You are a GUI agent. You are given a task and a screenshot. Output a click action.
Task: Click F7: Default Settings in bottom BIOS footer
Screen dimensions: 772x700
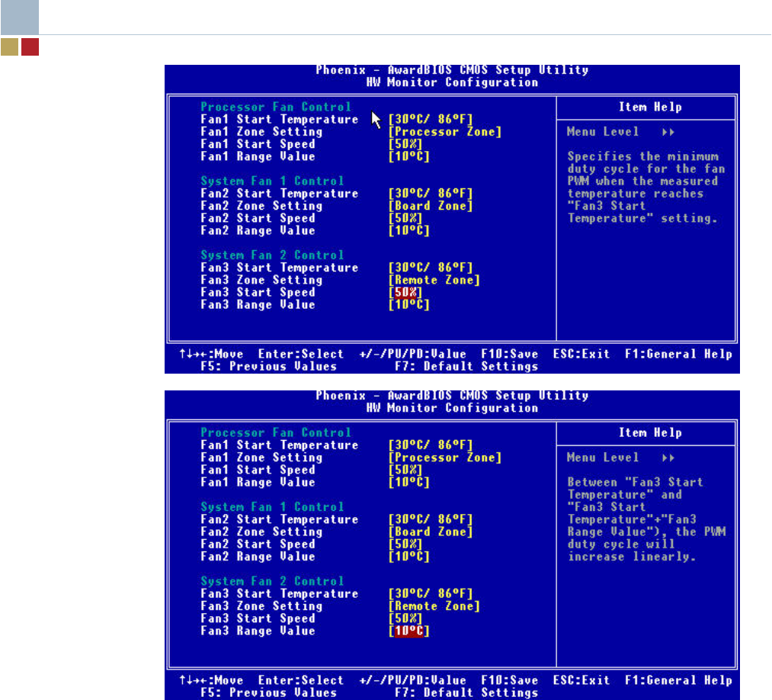pyautogui.click(x=466, y=692)
